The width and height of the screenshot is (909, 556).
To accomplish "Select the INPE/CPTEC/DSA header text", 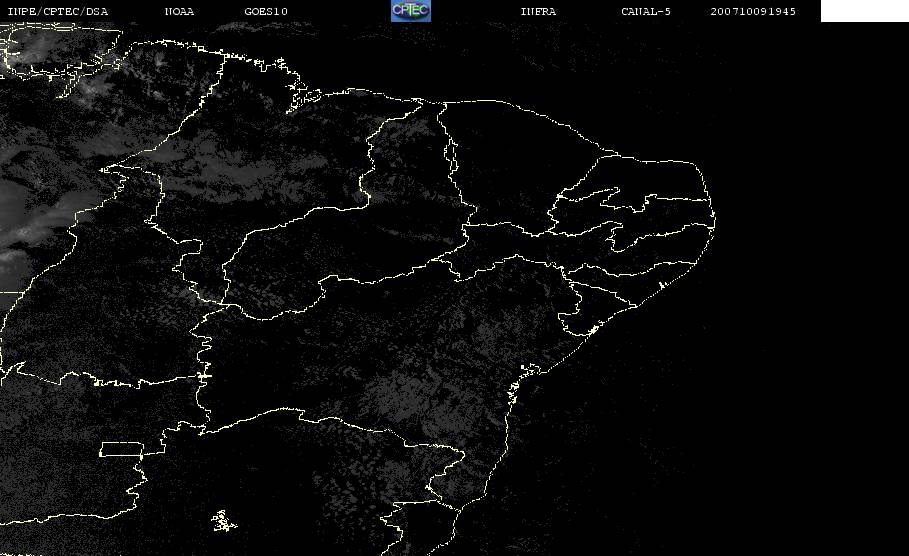I will tap(58, 12).
